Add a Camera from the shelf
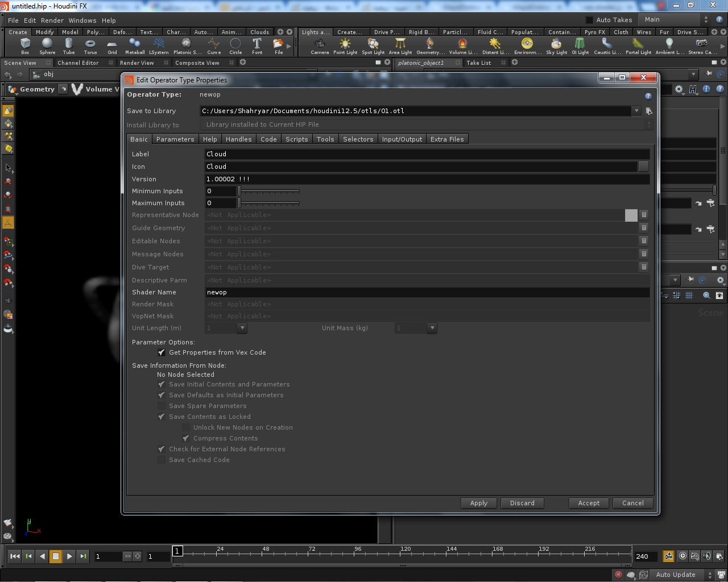 pos(320,46)
